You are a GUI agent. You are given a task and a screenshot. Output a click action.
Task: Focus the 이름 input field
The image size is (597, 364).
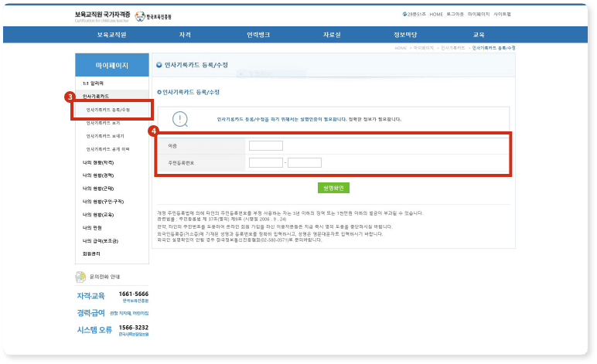click(266, 145)
